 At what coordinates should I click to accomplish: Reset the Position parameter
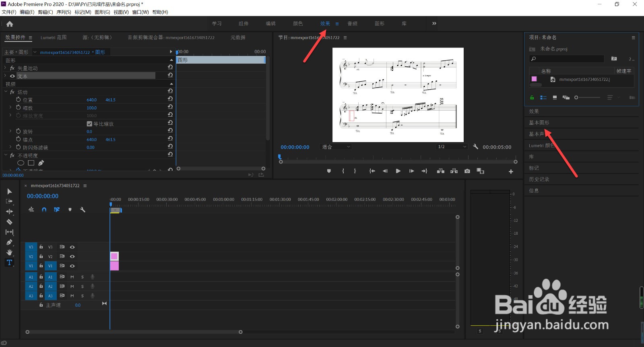(170, 99)
